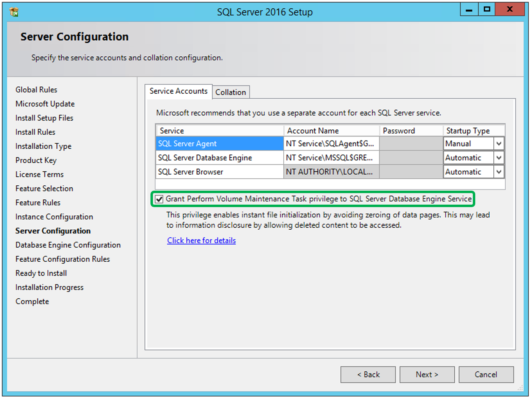
Task: Click the 'Click here for details' link
Action: (x=201, y=240)
